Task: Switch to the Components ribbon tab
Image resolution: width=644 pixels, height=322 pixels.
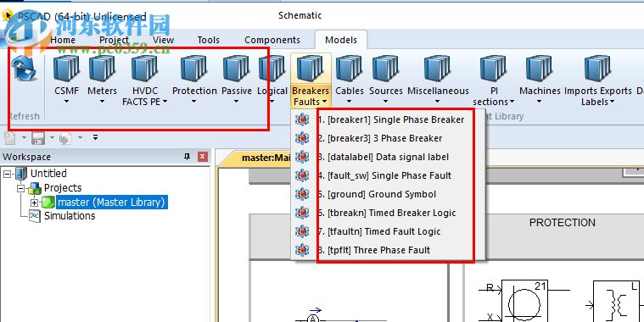Action: [272, 40]
